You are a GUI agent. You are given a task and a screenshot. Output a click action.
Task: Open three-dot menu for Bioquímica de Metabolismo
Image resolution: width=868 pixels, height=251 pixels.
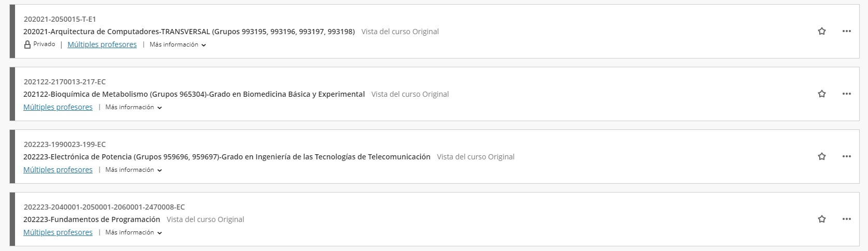pos(847,94)
